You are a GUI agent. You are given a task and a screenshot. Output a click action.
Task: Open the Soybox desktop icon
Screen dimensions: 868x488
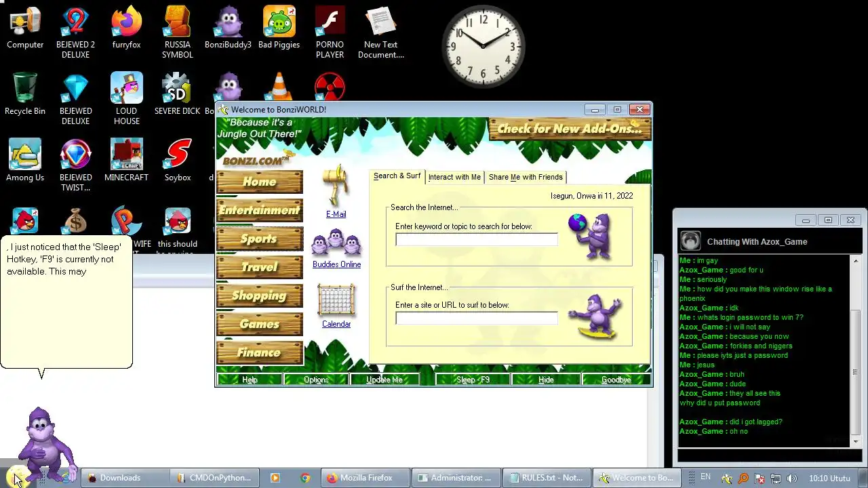pos(178,161)
